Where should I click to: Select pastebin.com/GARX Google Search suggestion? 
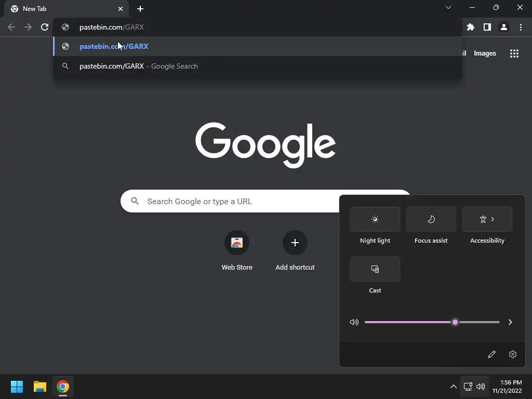258,66
